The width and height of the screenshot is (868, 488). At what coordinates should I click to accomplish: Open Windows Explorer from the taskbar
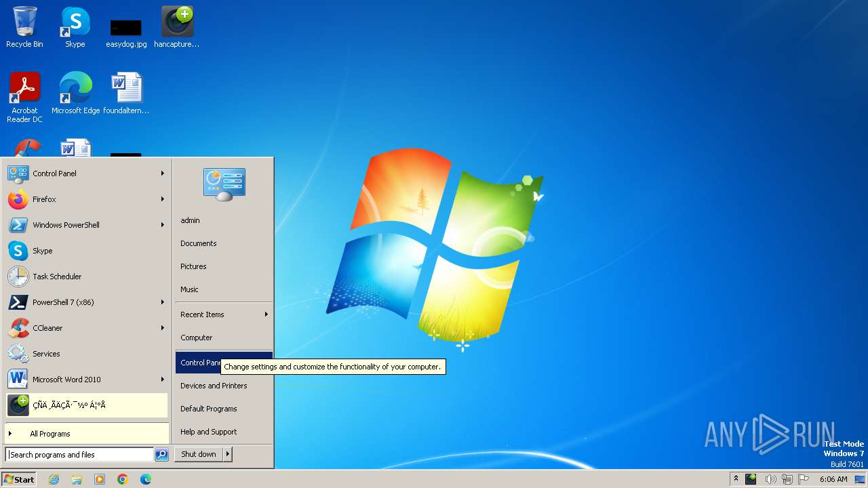(x=77, y=479)
